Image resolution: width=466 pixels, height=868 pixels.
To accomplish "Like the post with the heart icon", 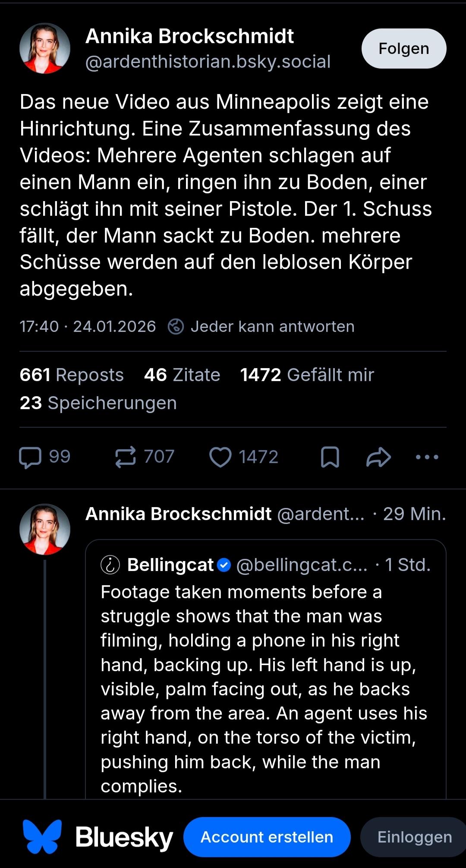I will (x=220, y=457).
